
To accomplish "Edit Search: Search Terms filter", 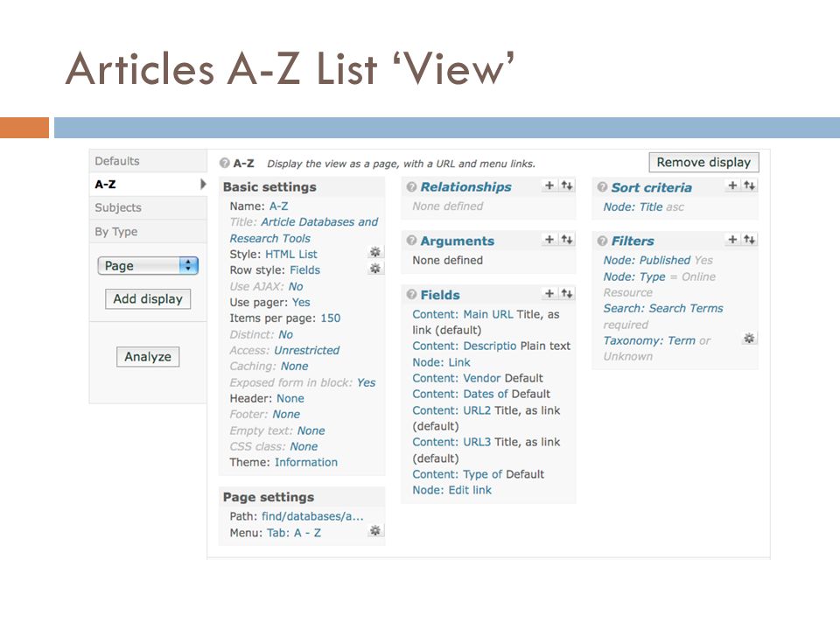I will [663, 308].
